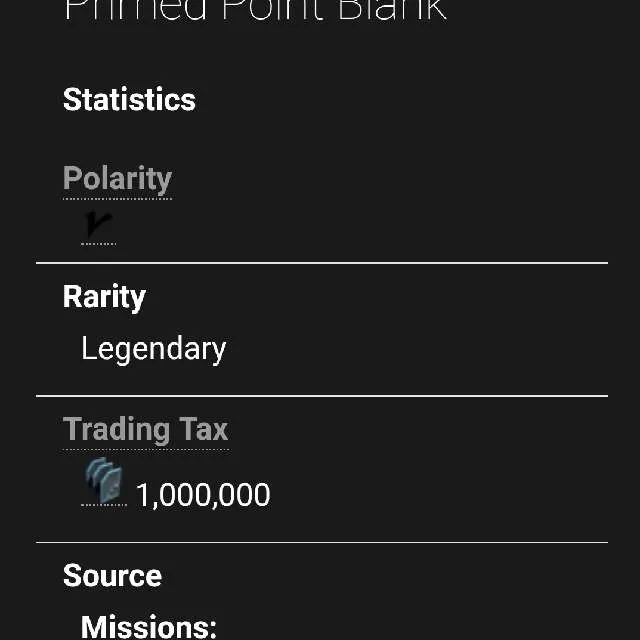Click the Madurai polarity icon

[x=99, y=225]
